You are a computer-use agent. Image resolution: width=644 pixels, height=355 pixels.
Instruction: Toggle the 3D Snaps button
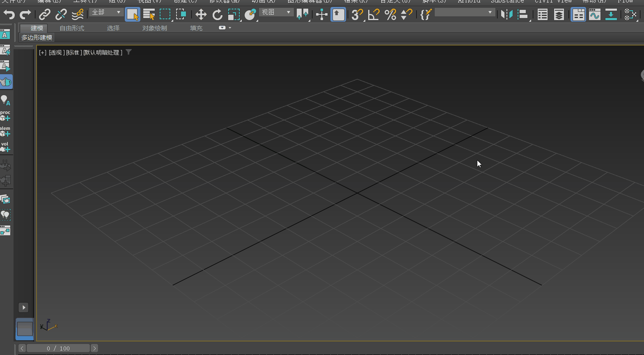click(x=357, y=15)
